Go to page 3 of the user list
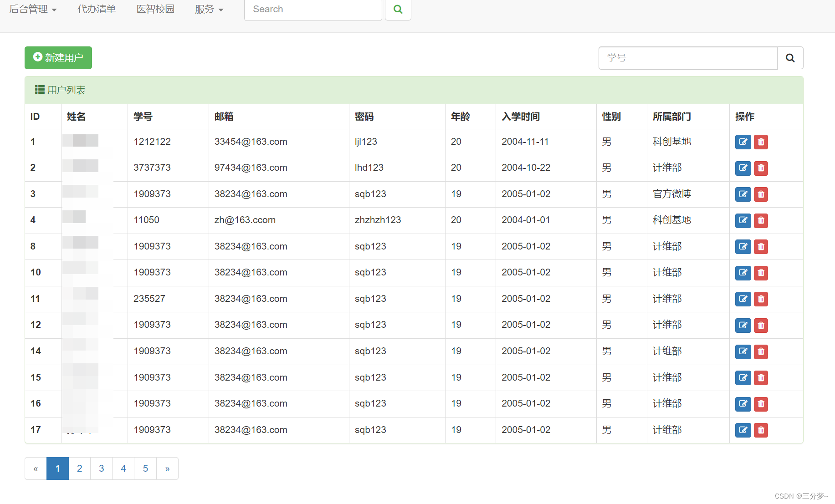835x504 pixels. tap(101, 468)
